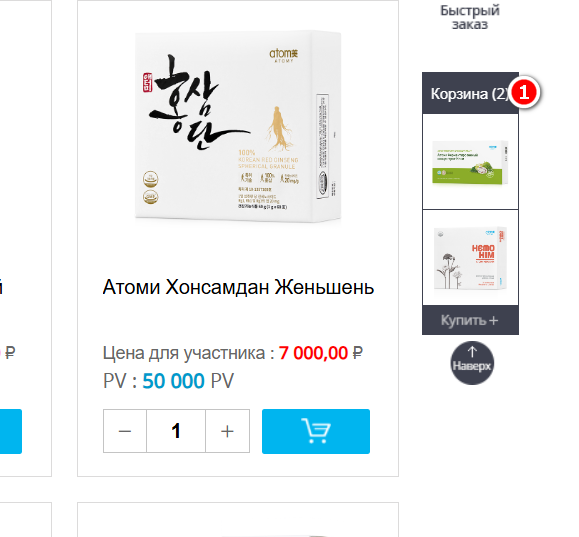Go back to top with Наверх button
579x537 pixels.
click(472, 363)
